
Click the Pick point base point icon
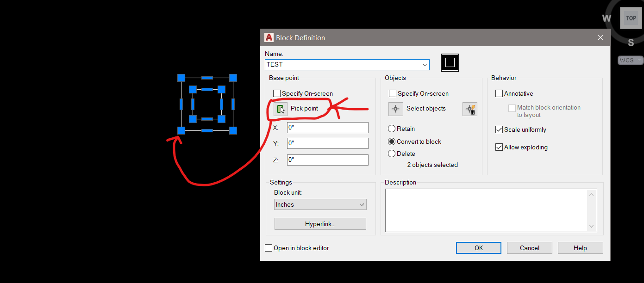click(x=281, y=109)
